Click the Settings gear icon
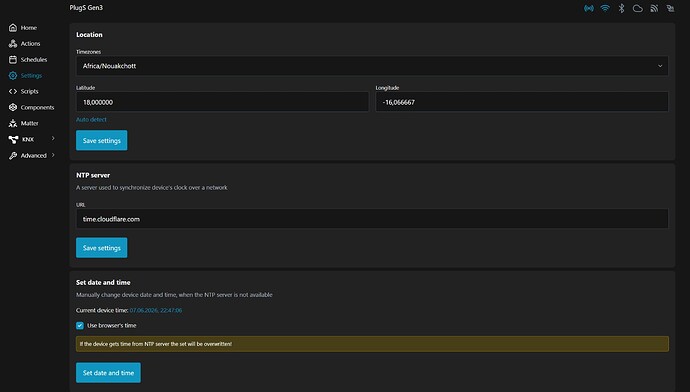This screenshot has width=690, height=392. click(x=13, y=76)
